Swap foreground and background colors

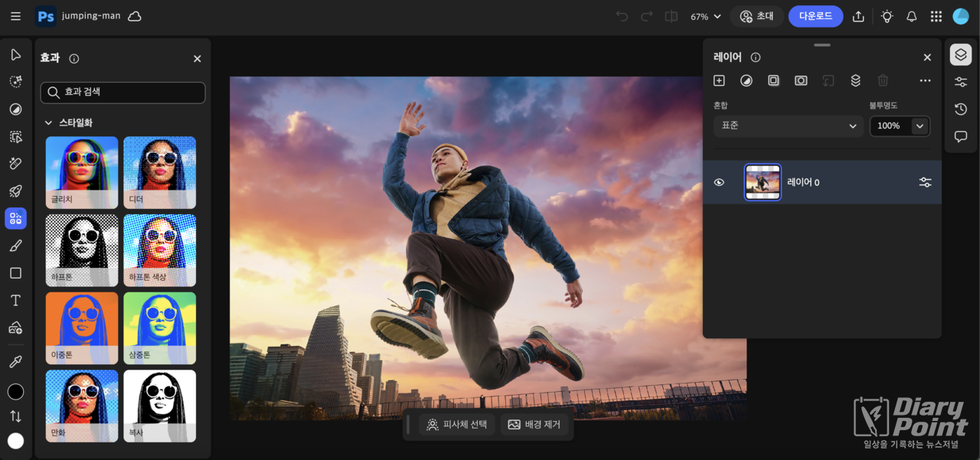[x=15, y=416]
